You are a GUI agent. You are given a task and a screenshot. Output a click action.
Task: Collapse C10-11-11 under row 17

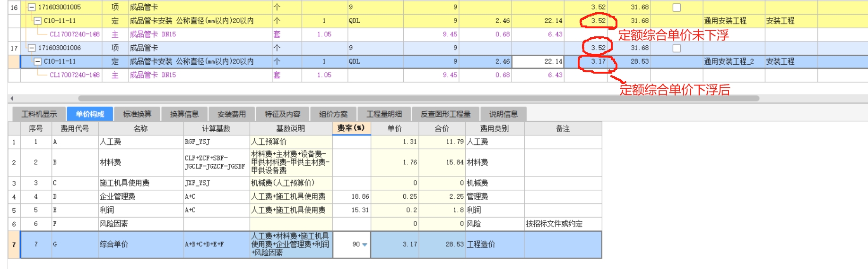pos(37,61)
